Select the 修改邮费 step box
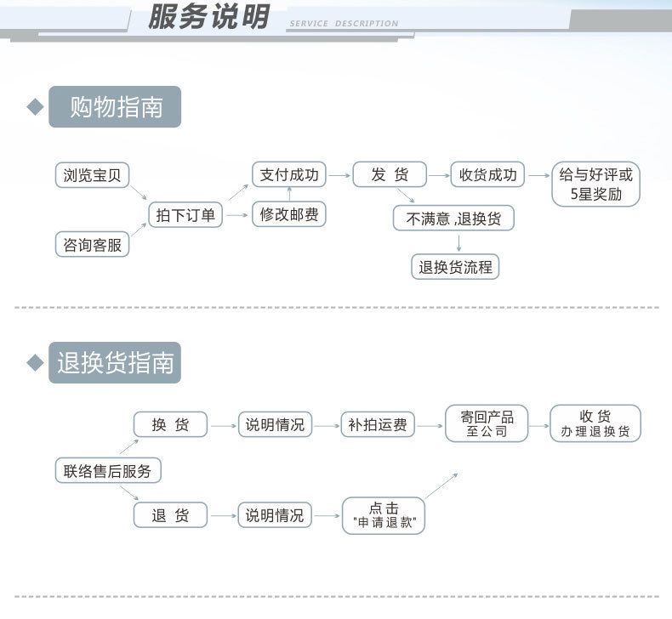 (x=289, y=213)
